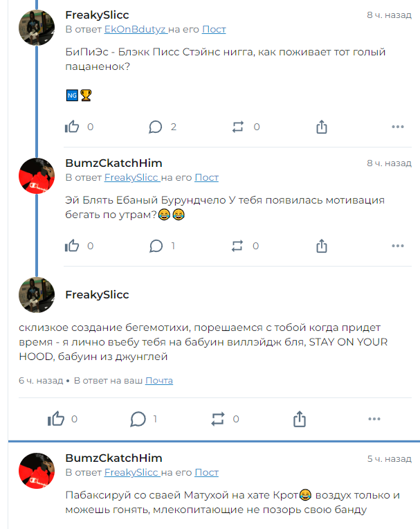Like FreakySlicc's top reply with thumbs-up
The image size is (420, 529).
tap(72, 127)
